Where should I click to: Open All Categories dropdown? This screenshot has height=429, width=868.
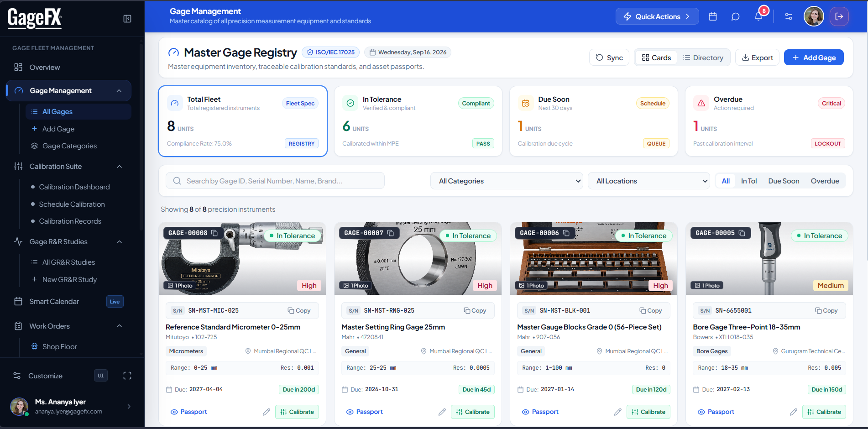coord(507,181)
